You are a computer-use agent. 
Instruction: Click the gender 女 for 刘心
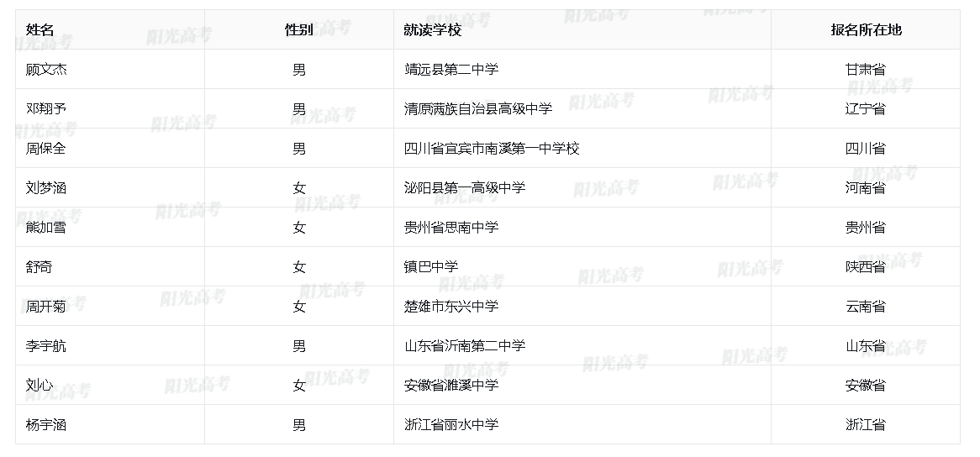tap(299, 386)
